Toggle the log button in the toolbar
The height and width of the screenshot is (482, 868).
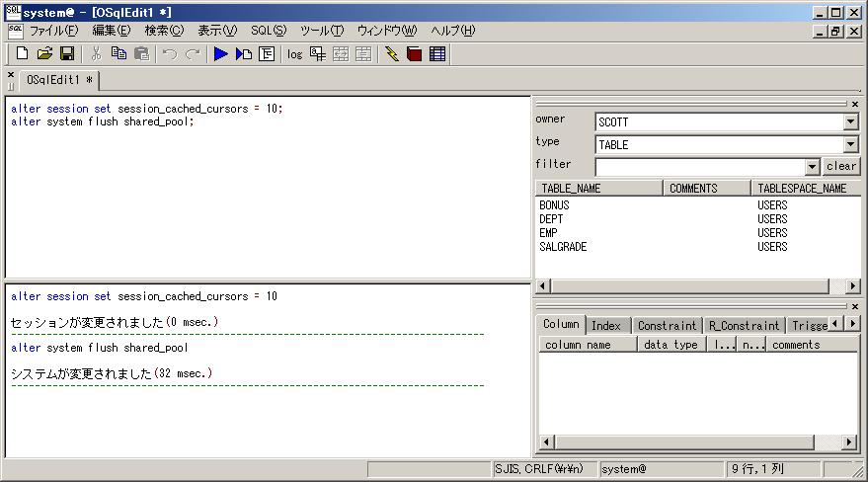click(294, 54)
